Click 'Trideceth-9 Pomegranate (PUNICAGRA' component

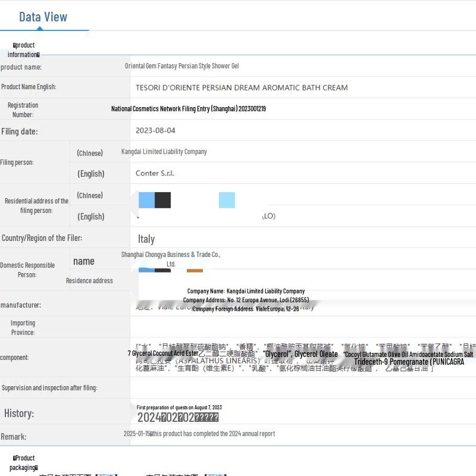click(409, 362)
